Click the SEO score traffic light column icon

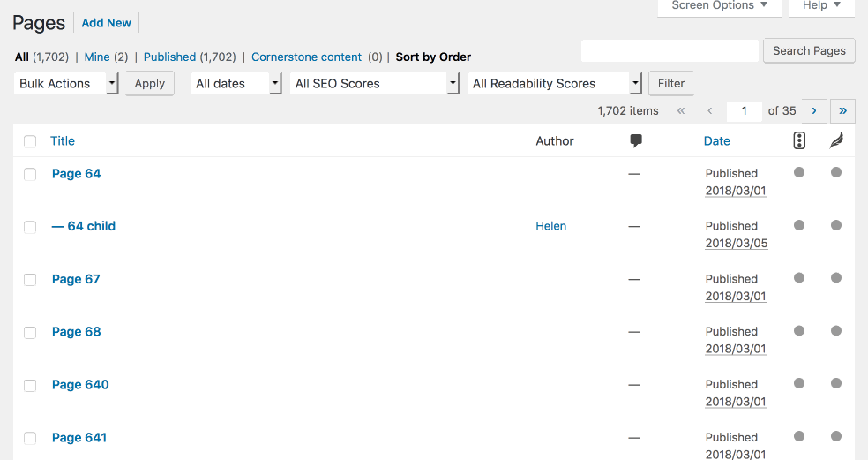pos(799,140)
